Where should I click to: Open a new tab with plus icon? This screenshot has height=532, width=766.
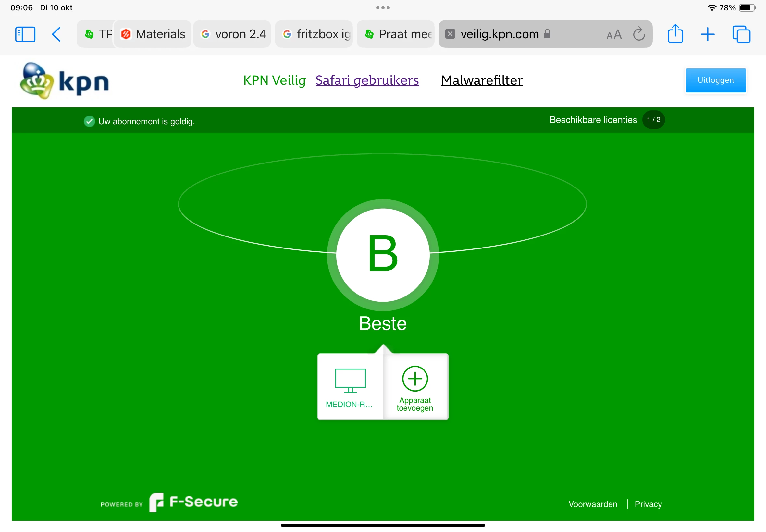[707, 34]
